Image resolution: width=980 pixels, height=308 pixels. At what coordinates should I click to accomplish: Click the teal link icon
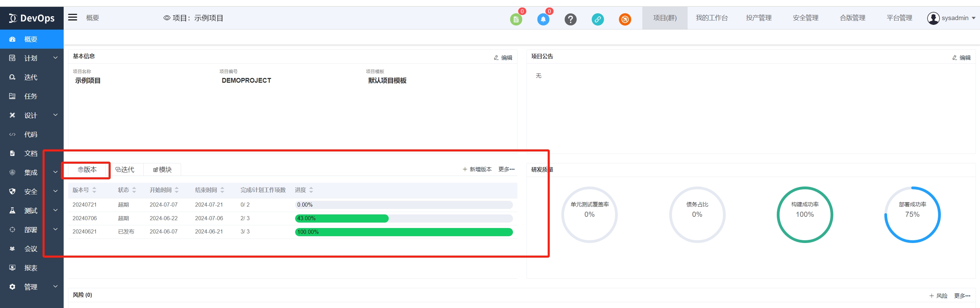click(x=597, y=19)
